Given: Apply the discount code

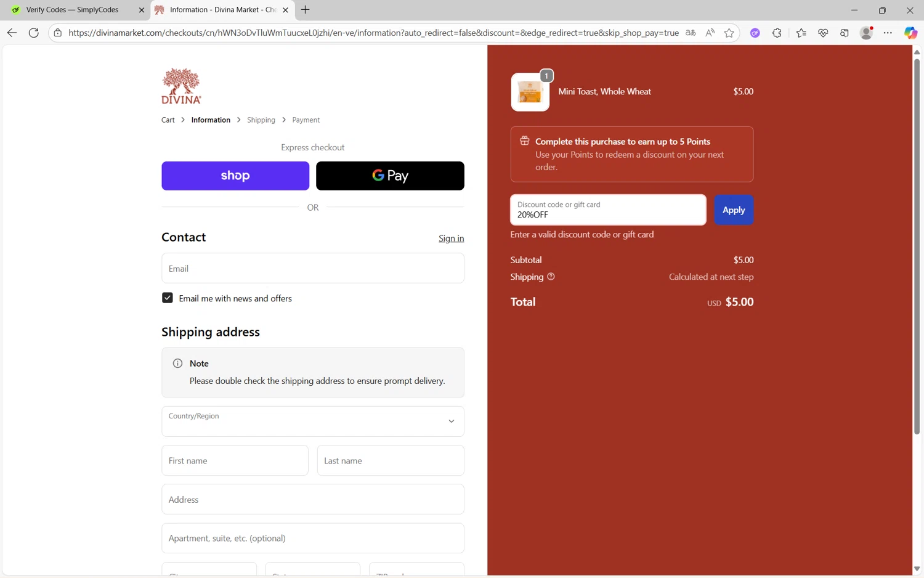Looking at the screenshot, I should pos(734,210).
